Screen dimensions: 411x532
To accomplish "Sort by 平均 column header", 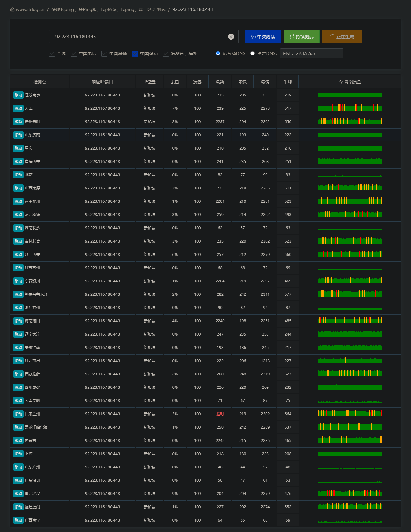I will (x=288, y=82).
